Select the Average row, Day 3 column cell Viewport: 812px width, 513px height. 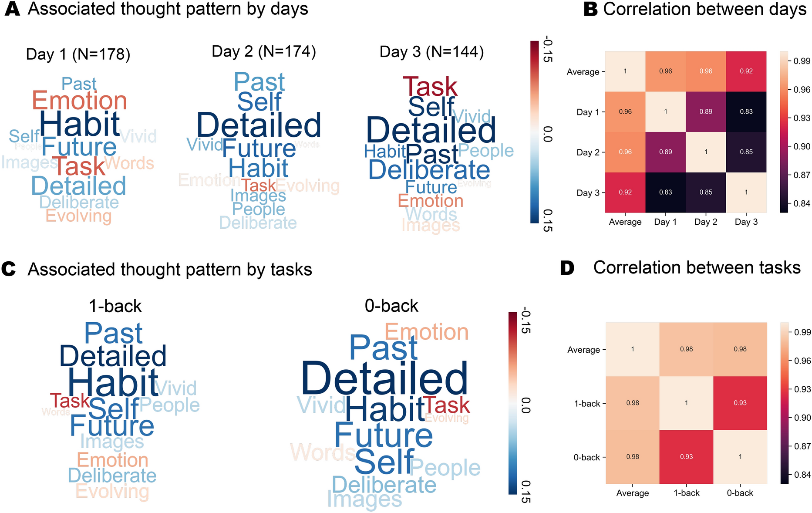[746, 71]
